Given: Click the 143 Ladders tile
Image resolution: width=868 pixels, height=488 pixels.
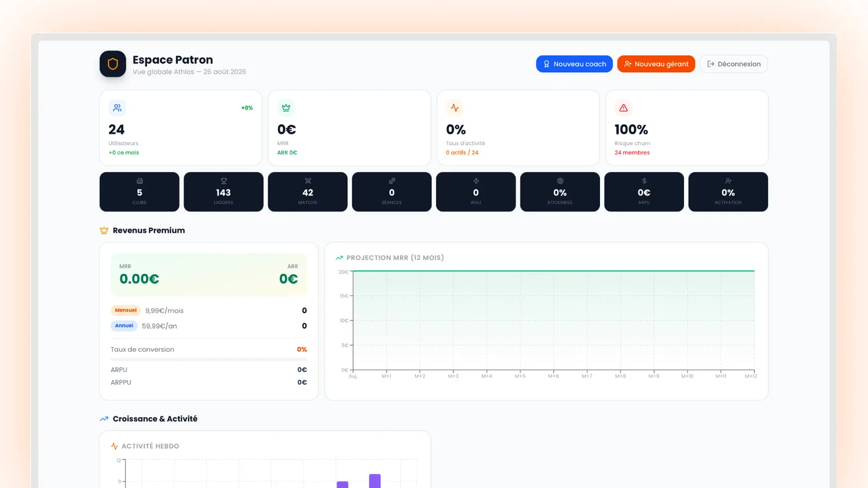Looking at the screenshot, I should click(x=224, y=192).
